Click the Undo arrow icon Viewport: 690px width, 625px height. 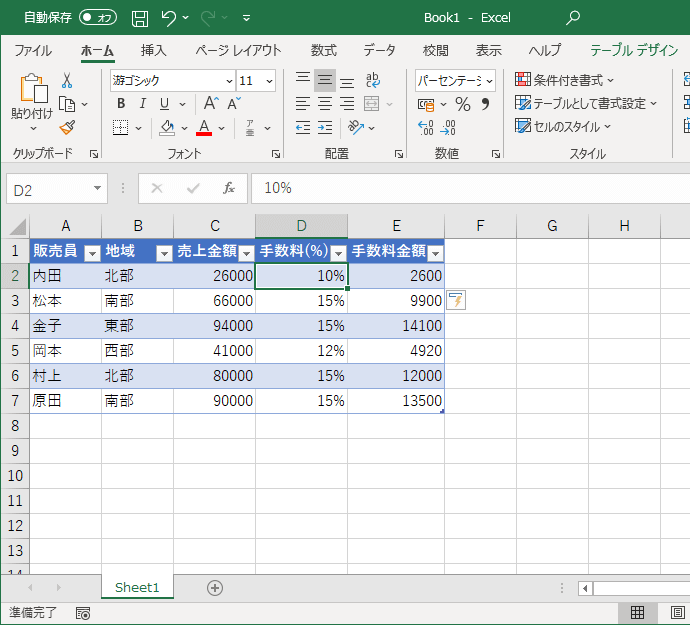click(169, 18)
